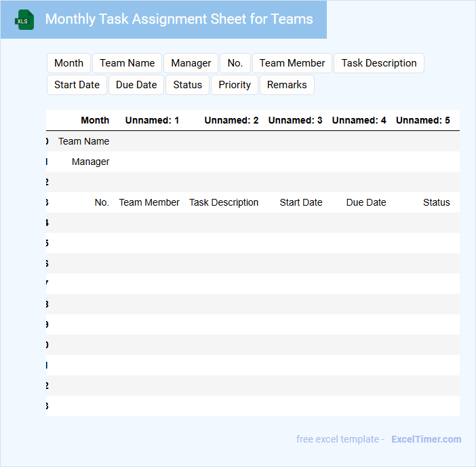Screen dimensions: 476x467
Task: Click the Due Date tag
Action: pos(136,85)
